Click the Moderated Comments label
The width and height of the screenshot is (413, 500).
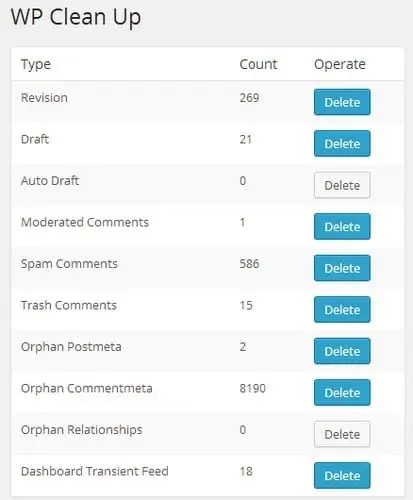coord(85,222)
